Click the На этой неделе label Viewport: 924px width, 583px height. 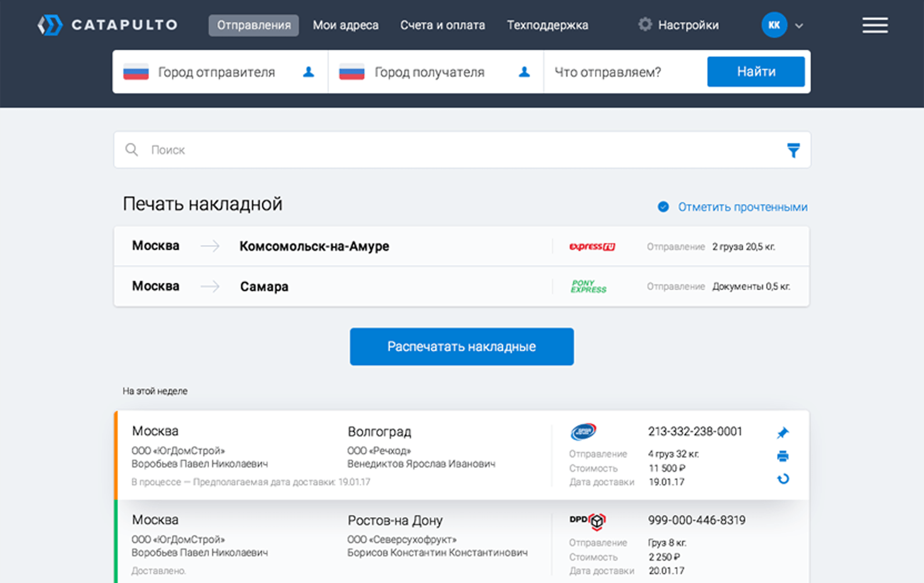(155, 391)
